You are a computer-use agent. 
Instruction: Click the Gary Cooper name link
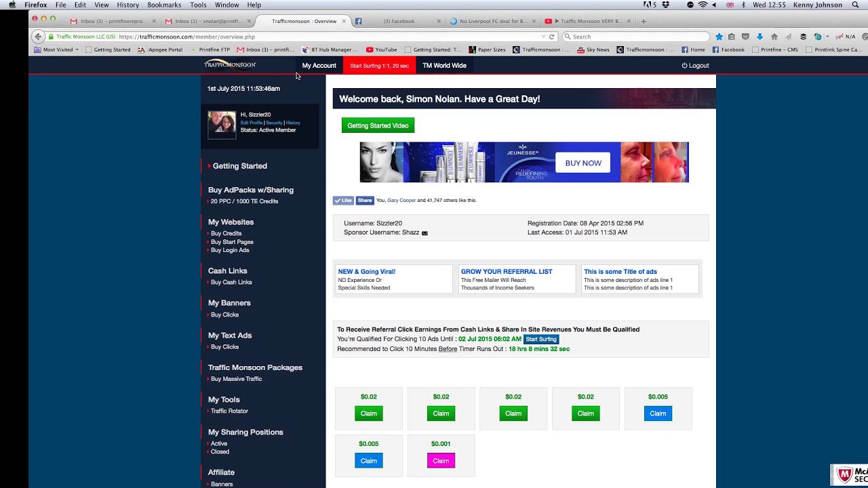[x=401, y=201]
